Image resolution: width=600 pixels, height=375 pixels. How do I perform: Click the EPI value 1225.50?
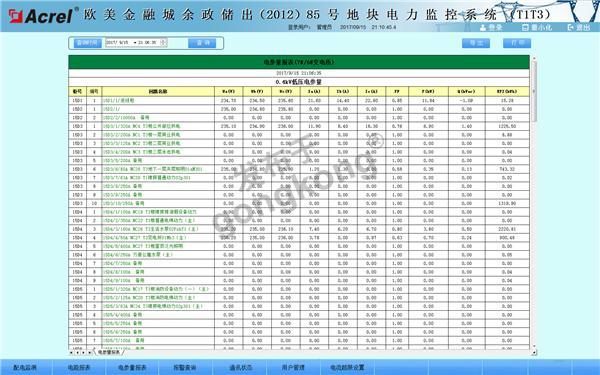[507, 126]
